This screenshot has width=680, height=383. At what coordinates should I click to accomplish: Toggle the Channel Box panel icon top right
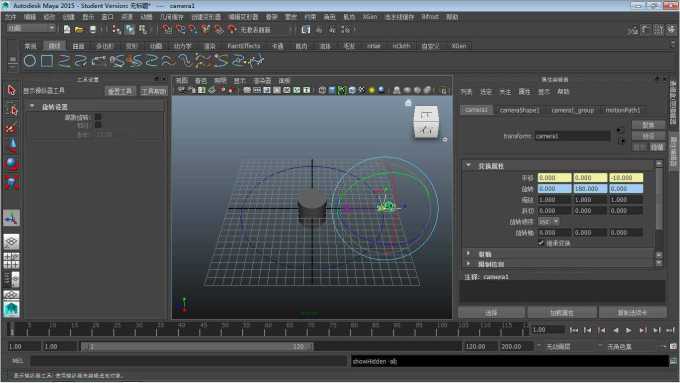(671, 29)
